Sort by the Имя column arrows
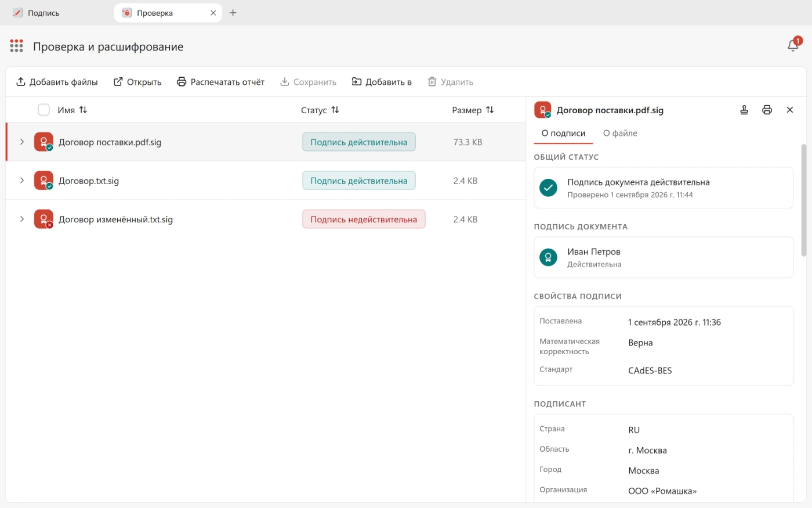812x508 pixels. pos(83,110)
